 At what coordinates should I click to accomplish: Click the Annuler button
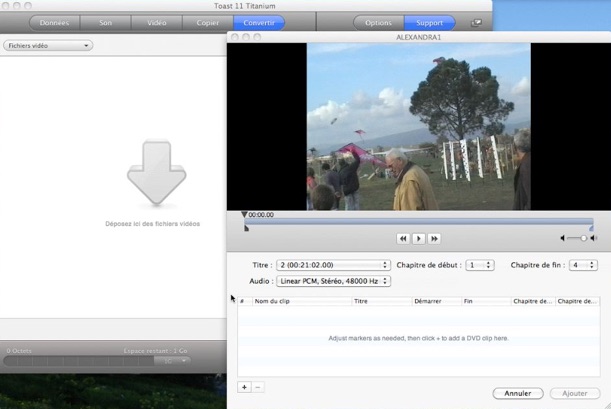coord(518,393)
